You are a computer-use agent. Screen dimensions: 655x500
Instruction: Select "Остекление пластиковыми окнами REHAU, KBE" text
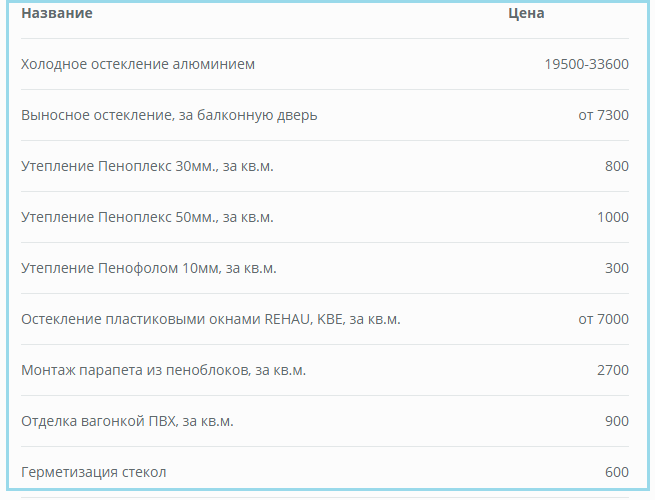pos(210,320)
